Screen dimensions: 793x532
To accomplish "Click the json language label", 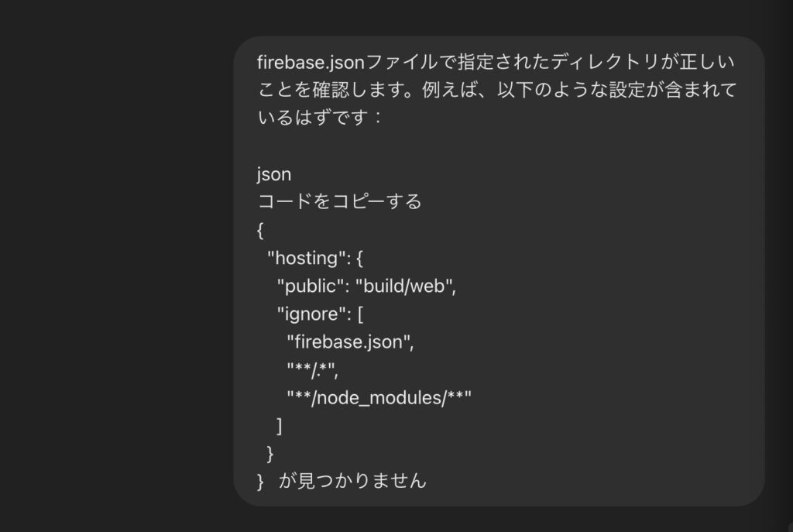I will [x=274, y=175].
